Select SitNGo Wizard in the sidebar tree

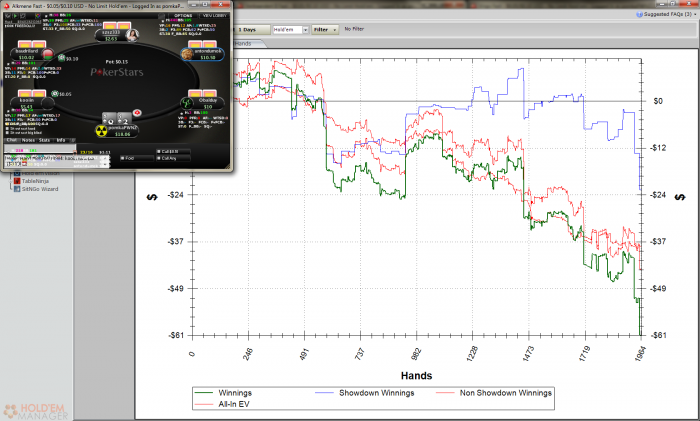pyautogui.click(x=40, y=189)
